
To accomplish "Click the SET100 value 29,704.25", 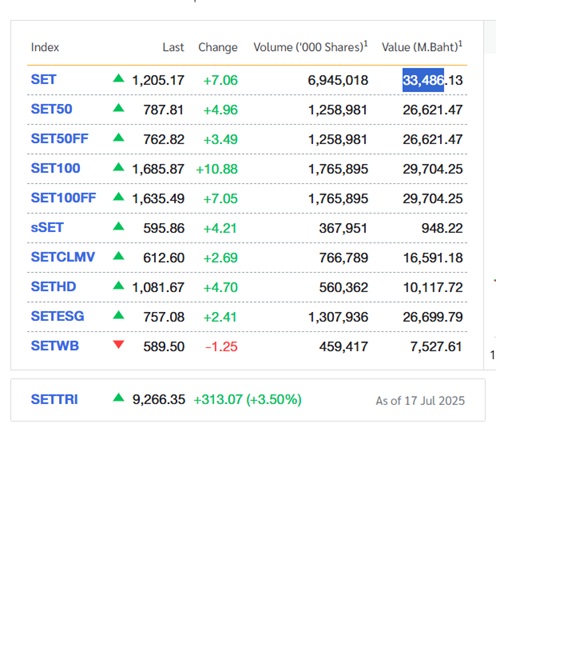I will [433, 169].
